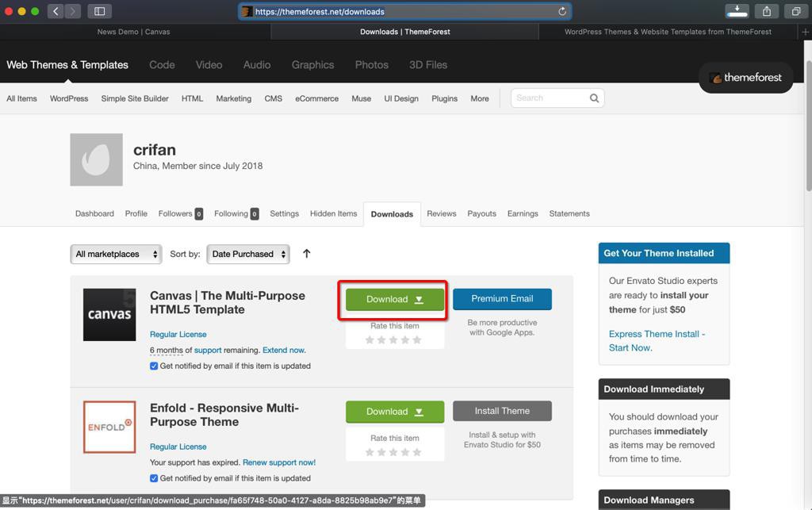Click the Premium Email button

[502, 299]
